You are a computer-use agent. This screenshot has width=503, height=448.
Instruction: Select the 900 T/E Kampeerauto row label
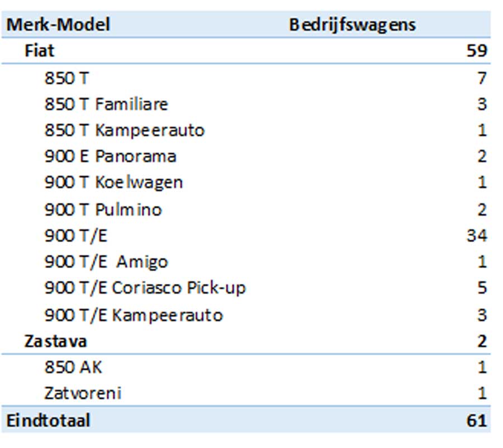134,315
